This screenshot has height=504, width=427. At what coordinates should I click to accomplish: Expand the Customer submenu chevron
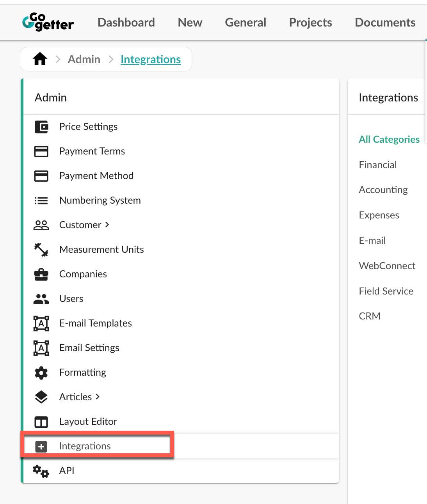(x=107, y=225)
